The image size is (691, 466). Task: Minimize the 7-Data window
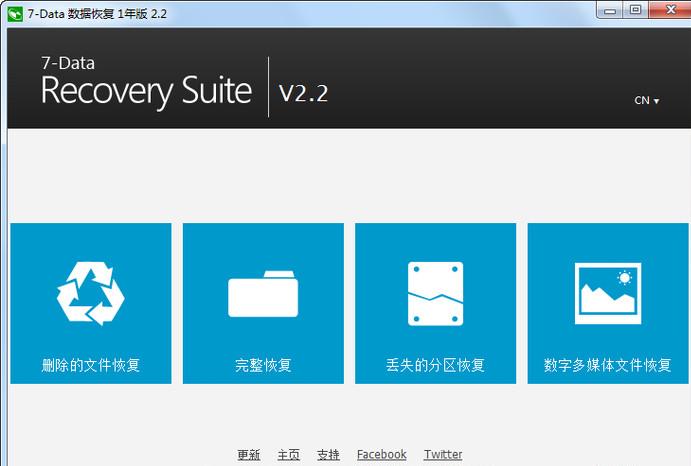click(x=610, y=10)
